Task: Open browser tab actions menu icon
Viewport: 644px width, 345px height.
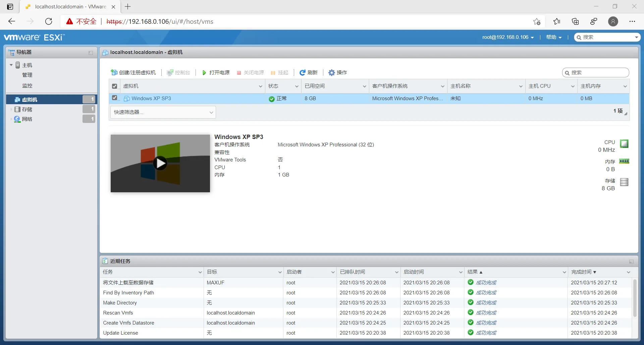Action: [x=10, y=7]
